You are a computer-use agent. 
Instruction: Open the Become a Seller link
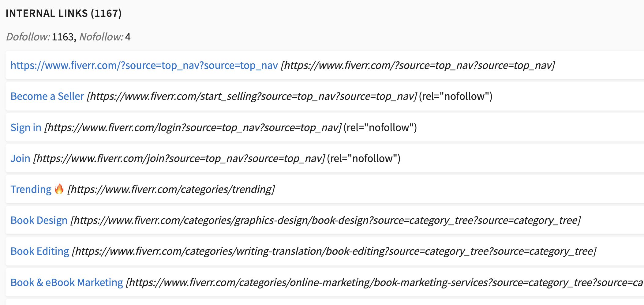(x=47, y=96)
